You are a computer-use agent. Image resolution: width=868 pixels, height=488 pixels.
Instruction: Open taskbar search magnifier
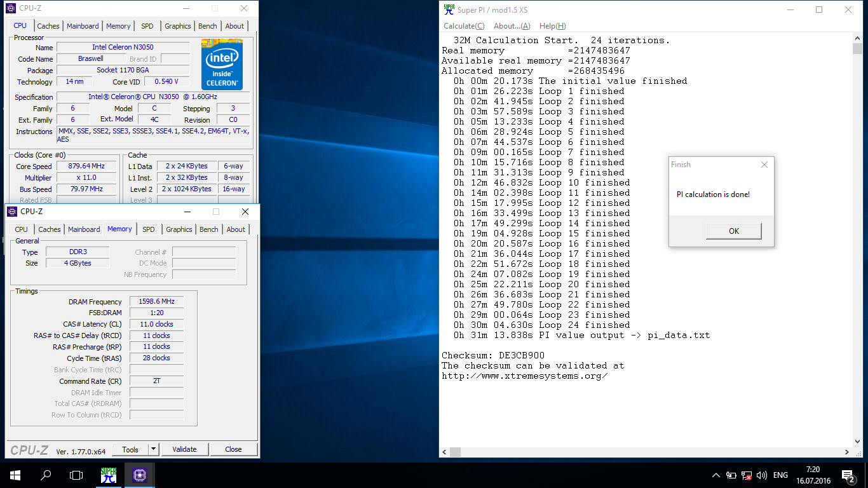click(x=46, y=475)
